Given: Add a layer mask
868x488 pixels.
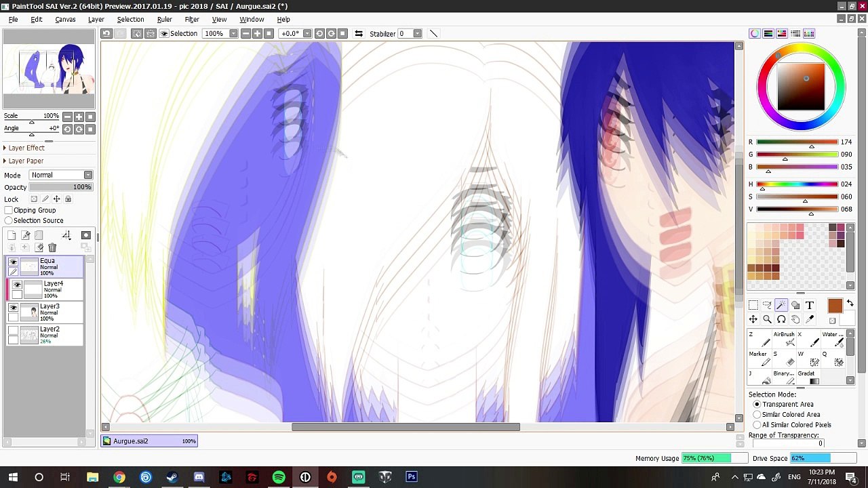Looking at the screenshot, I should [x=85, y=235].
